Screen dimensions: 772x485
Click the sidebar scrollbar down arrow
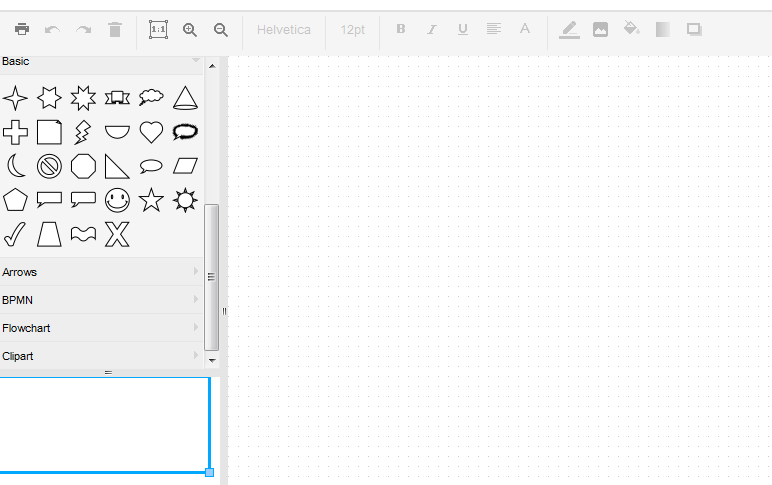[212, 360]
